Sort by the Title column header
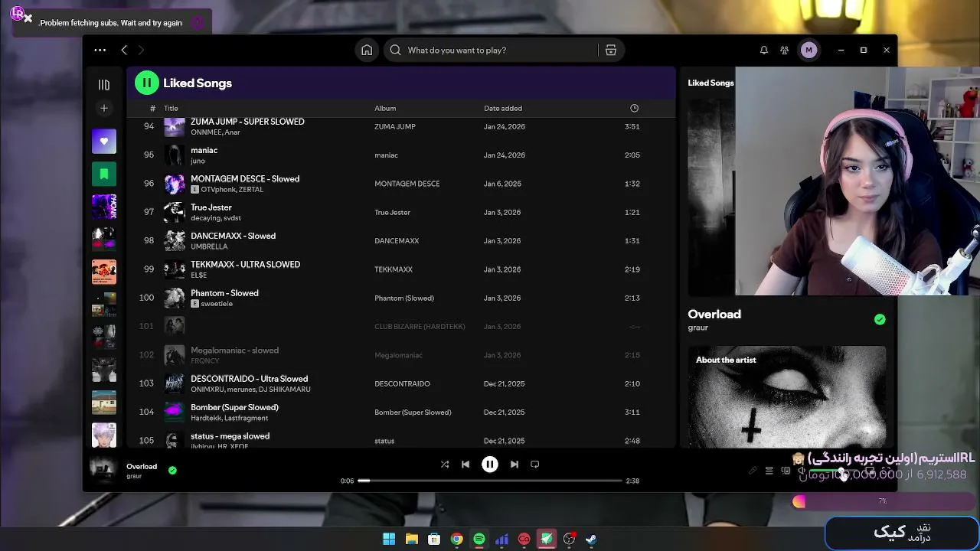The image size is (980, 551). (171, 108)
